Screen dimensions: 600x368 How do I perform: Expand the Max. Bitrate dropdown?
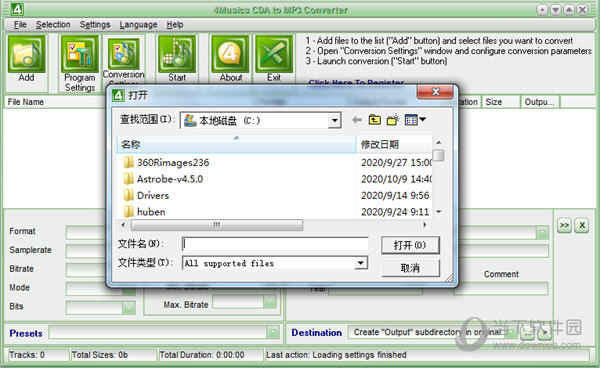(270, 303)
